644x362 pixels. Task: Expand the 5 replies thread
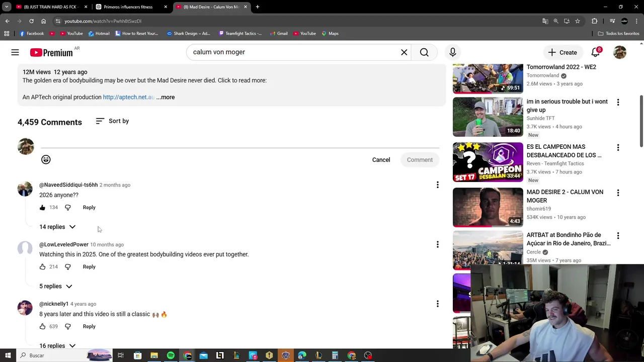pos(56,286)
